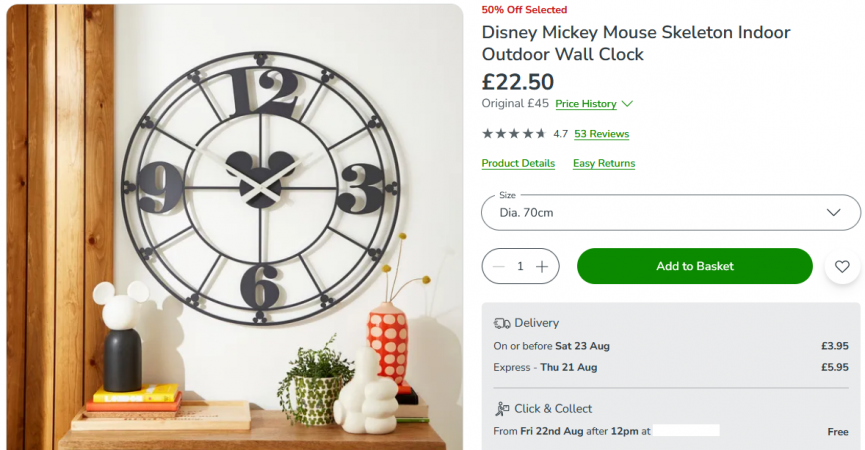Click the 4.7 rating score
The image size is (865, 450).
560,133
